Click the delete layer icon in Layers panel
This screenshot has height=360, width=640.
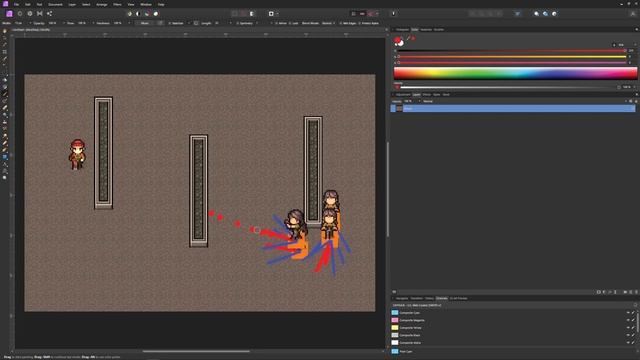636,292
